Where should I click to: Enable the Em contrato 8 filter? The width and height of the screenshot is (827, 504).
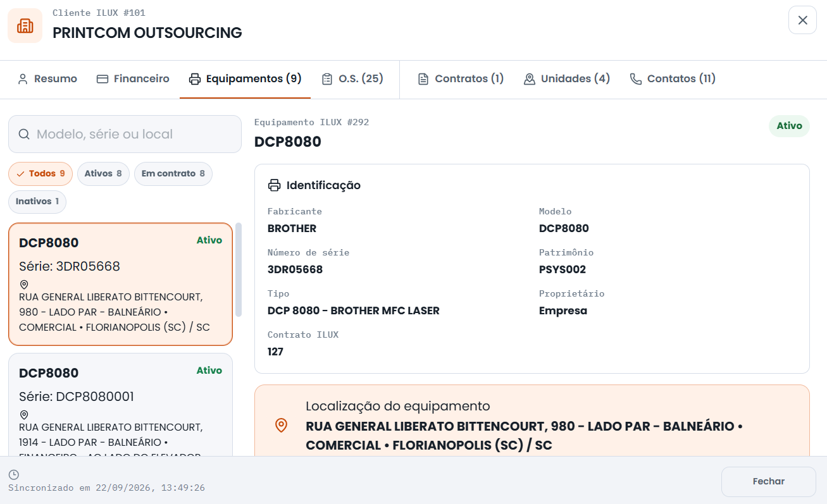173,174
